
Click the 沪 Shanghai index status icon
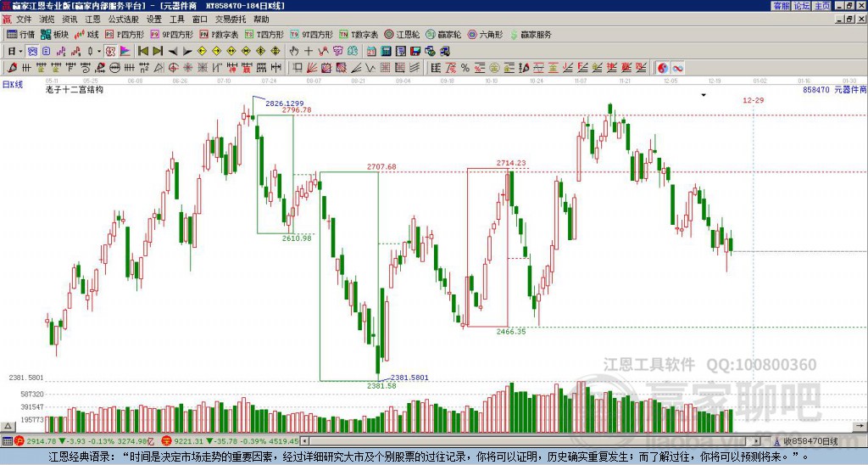click(19, 441)
